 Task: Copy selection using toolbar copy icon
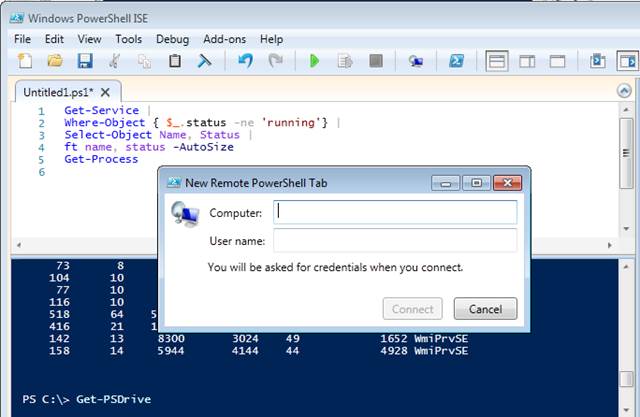pos(144,61)
